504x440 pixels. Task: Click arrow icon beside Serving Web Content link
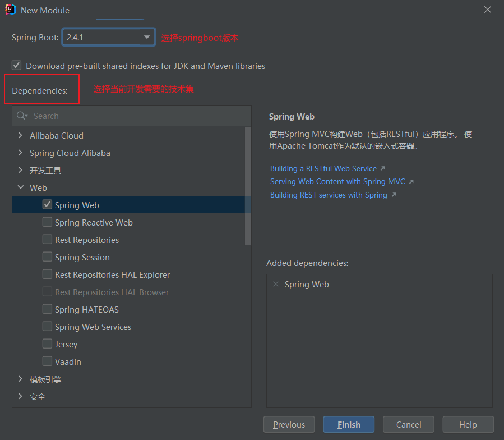pos(411,181)
